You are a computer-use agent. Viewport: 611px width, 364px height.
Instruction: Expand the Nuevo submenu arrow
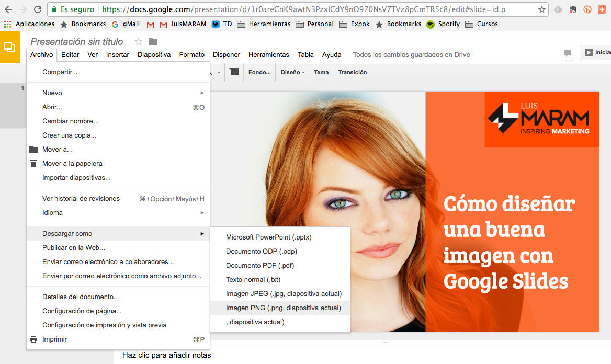202,93
